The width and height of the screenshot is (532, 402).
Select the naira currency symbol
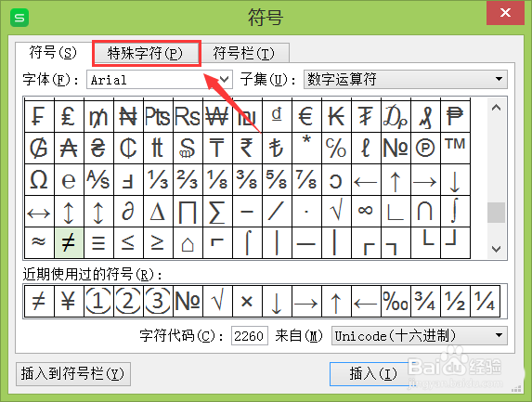coord(128,116)
